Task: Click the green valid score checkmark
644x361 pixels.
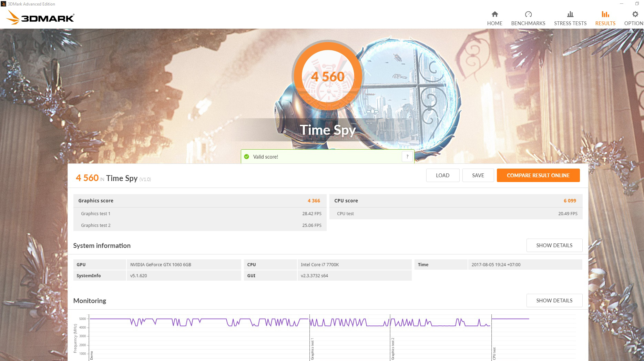Action: tap(247, 157)
